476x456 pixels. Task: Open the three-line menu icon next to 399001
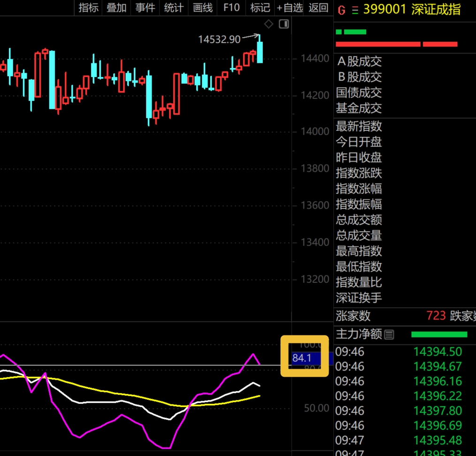[354, 10]
